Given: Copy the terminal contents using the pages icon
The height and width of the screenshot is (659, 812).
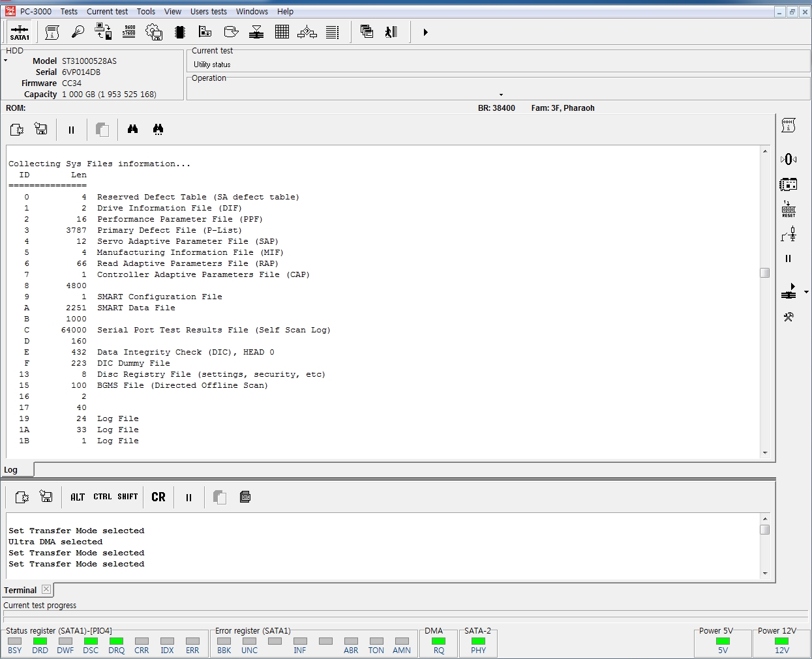Looking at the screenshot, I should pyautogui.click(x=220, y=497).
